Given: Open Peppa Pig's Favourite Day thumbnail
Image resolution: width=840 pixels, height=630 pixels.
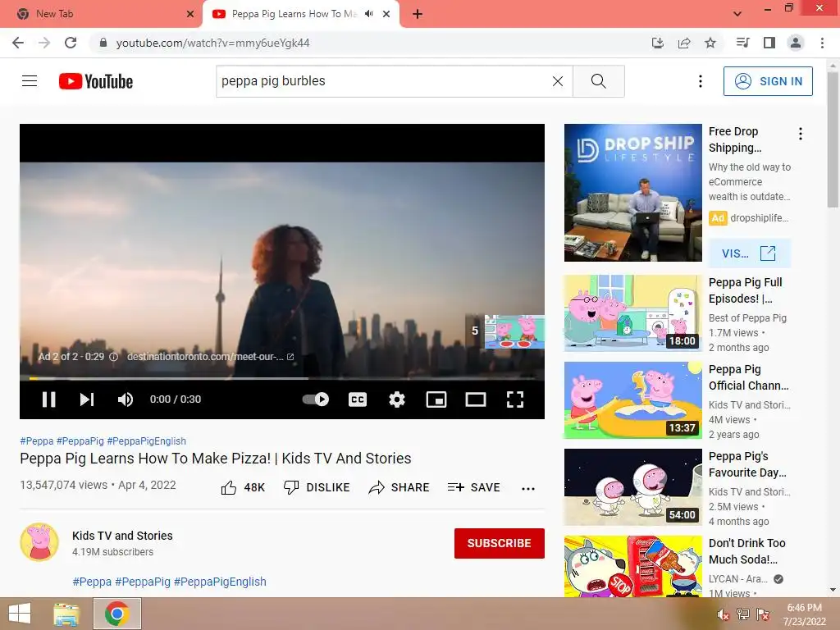Looking at the screenshot, I should (632, 487).
